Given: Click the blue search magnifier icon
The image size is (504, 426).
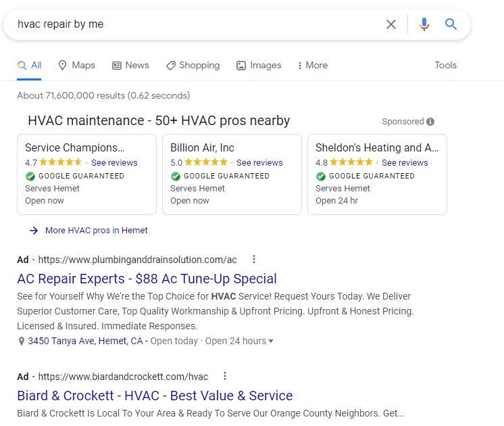Looking at the screenshot, I should click(451, 24).
